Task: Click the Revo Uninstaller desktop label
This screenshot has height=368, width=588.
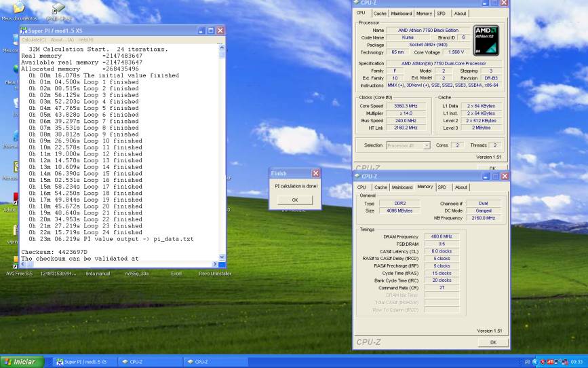Action: pos(215,274)
